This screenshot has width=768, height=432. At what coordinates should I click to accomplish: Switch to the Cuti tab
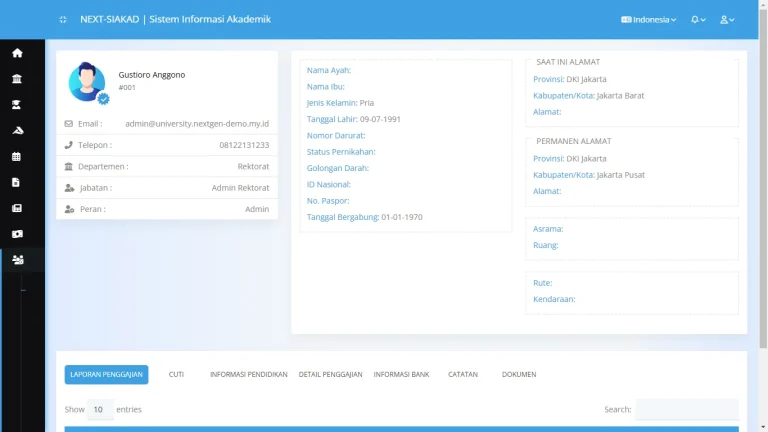point(176,375)
